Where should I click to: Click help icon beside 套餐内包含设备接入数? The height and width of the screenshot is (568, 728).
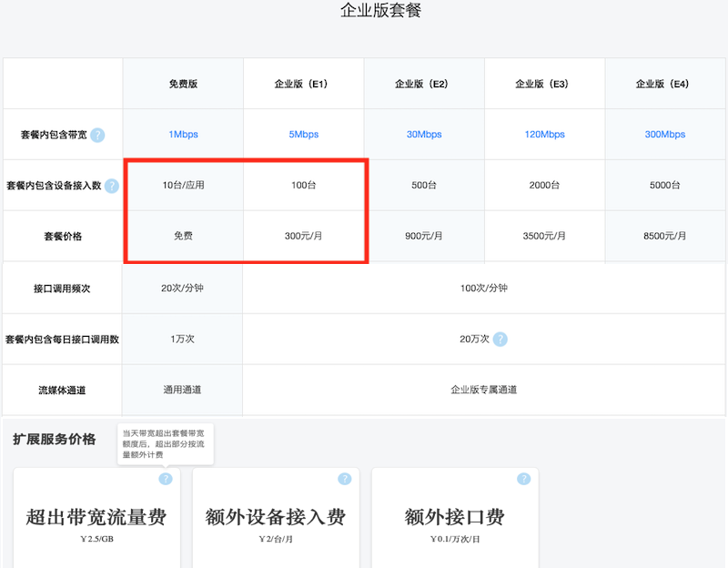pos(111,186)
